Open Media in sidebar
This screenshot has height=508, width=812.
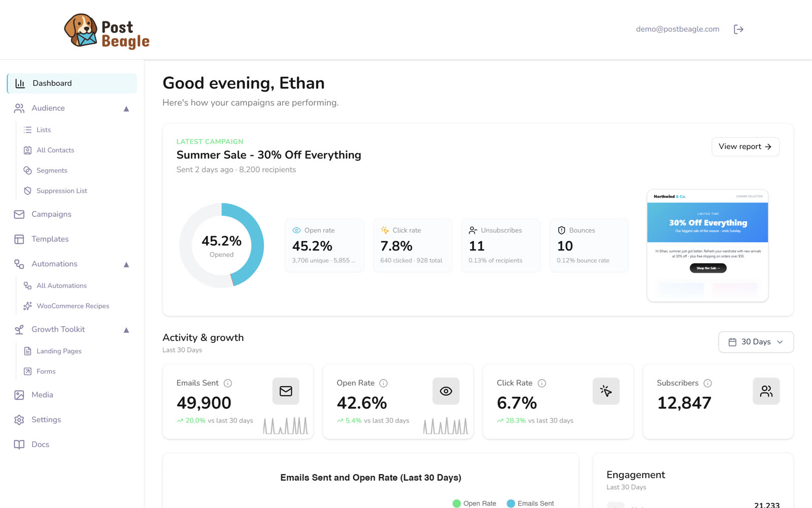click(42, 395)
